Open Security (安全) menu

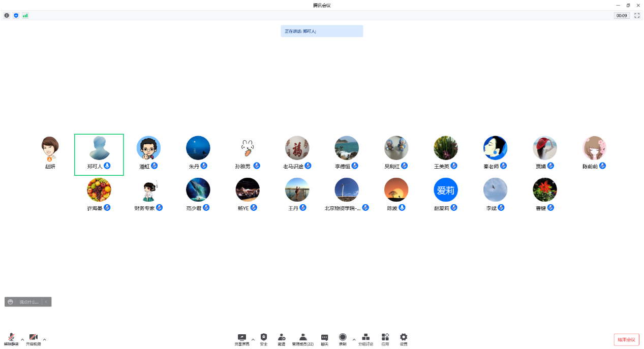[x=264, y=339]
